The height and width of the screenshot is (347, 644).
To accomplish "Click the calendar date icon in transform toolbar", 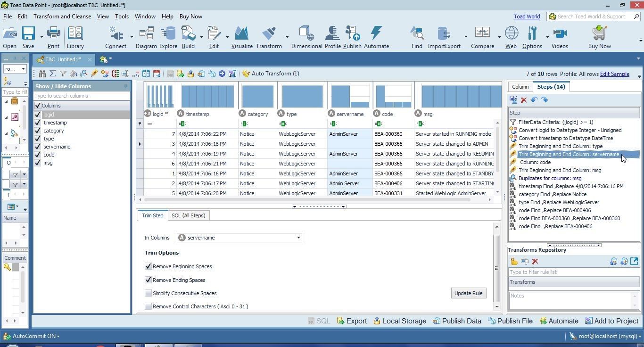I will click(x=157, y=74).
